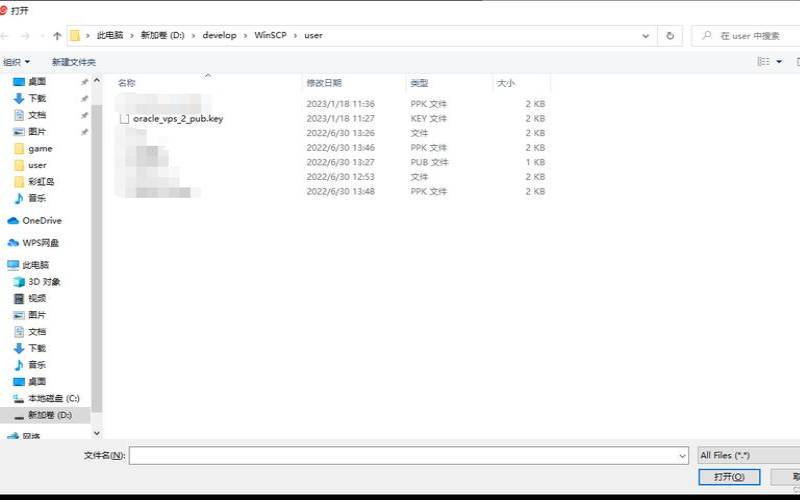Open 桌面 in quick access sidebar
Screen dimensions: 800x500
37,82
